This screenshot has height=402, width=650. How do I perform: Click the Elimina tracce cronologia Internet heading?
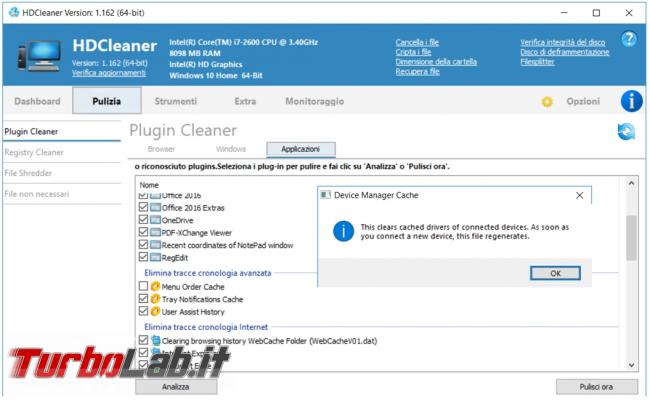[206, 327]
